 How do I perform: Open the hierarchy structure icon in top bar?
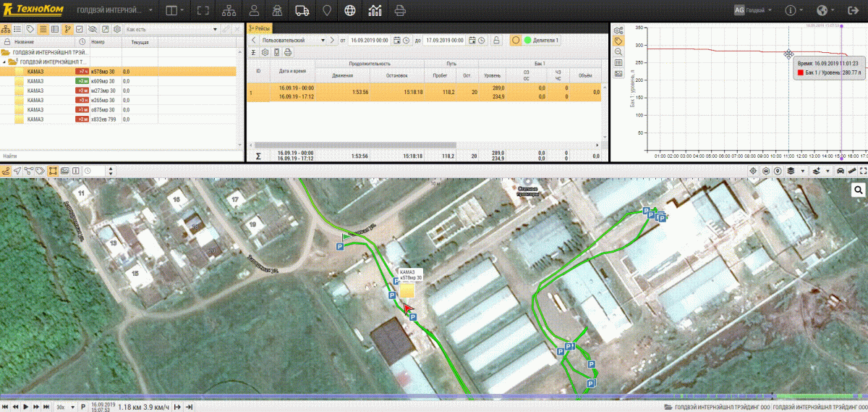229,11
